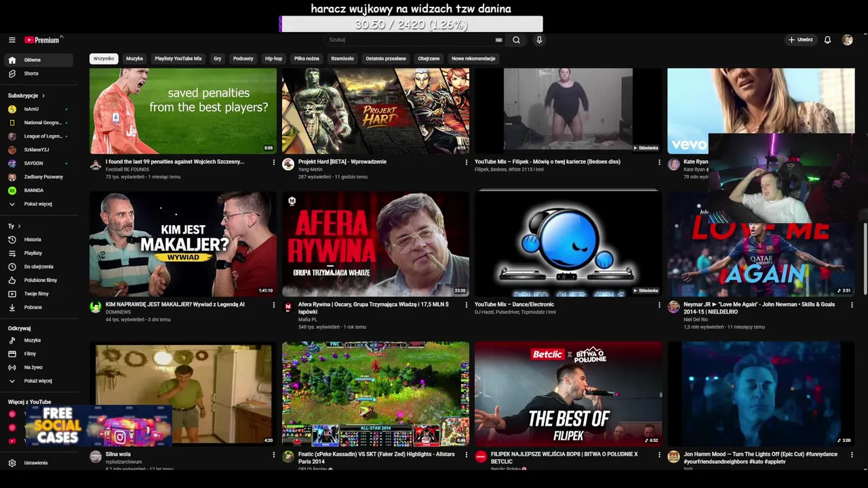Open League of Legends subscription
Viewport: 868px width, 488px height.
[37, 136]
